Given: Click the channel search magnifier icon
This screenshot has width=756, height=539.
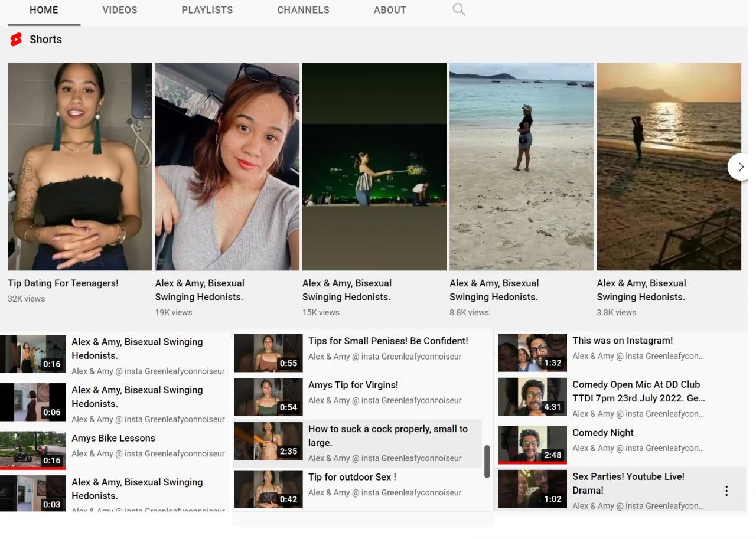Looking at the screenshot, I should click(x=459, y=9).
